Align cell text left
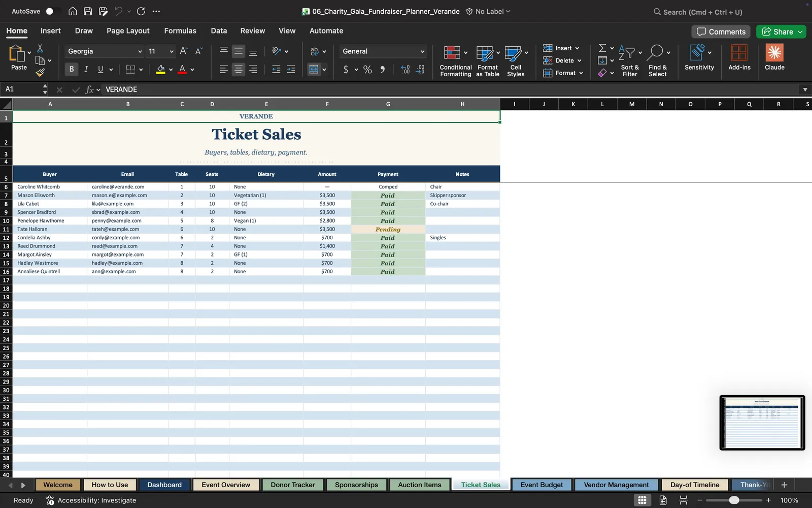 [x=224, y=69]
